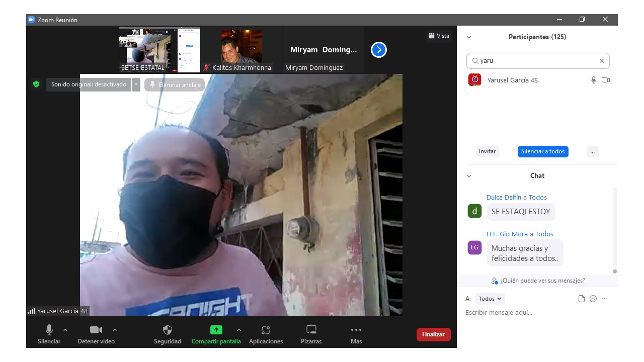Show next participant thumbnails arrow

(x=379, y=50)
